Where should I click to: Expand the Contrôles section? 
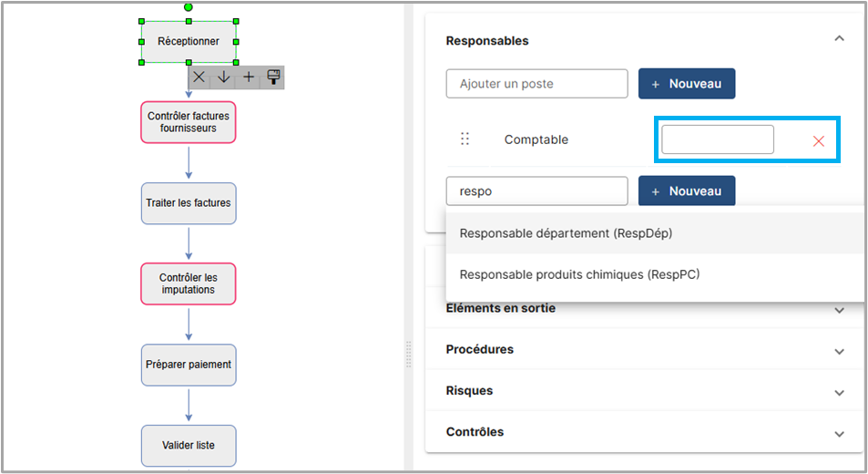click(x=839, y=433)
